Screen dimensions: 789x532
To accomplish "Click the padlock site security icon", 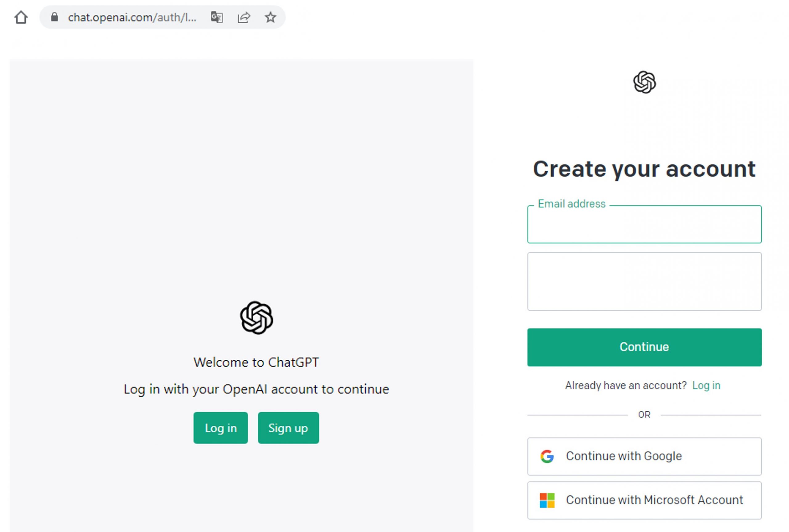I will 54,17.
